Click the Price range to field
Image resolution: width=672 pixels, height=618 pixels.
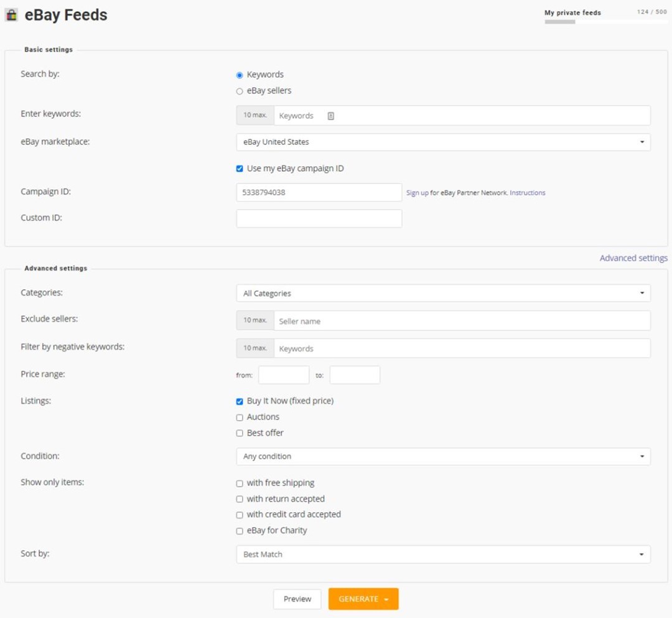coord(355,375)
